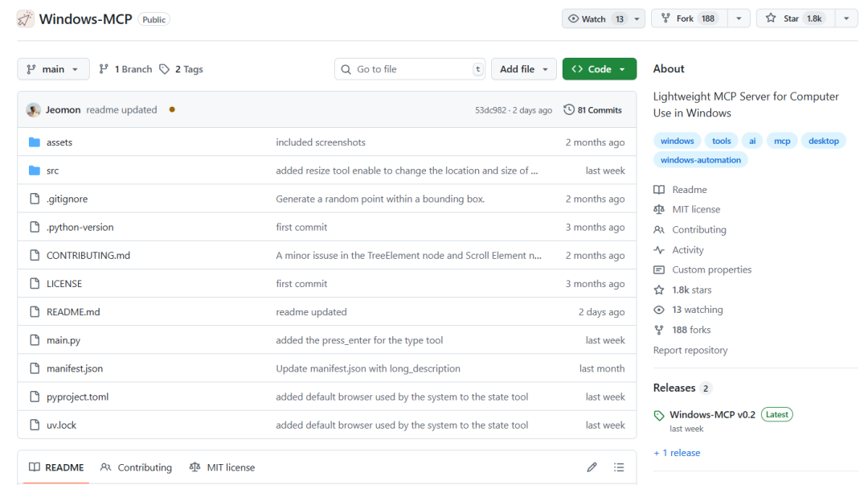
Task: Click the brown commit status dot
Action: point(172,110)
